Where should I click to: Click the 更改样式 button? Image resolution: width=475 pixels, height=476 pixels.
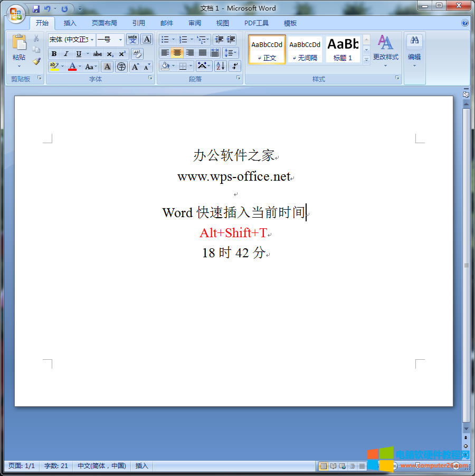pos(386,49)
